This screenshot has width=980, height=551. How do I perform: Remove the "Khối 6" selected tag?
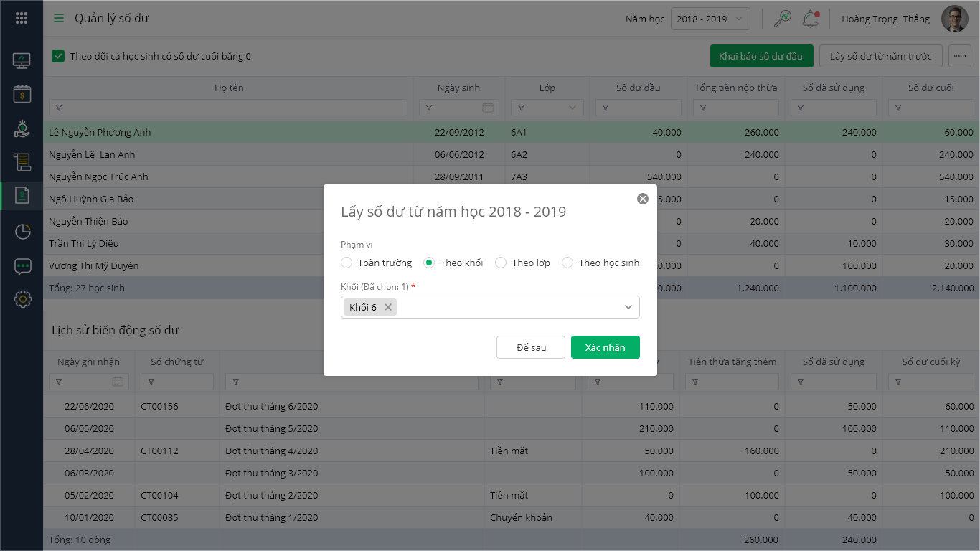[388, 307]
